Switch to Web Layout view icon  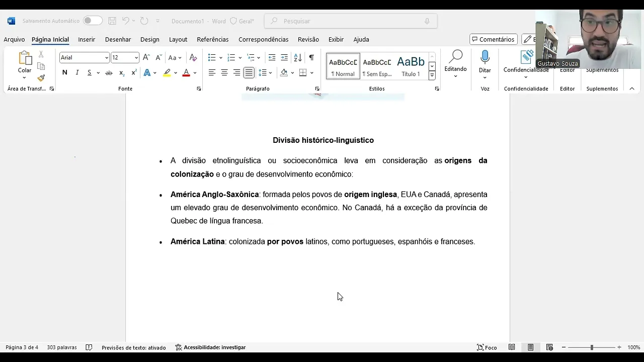[549, 347]
